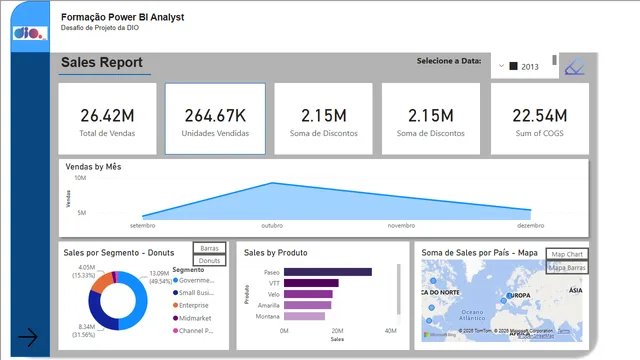Click the product chart vertical scrollbar
640x360 pixels.
point(398,289)
